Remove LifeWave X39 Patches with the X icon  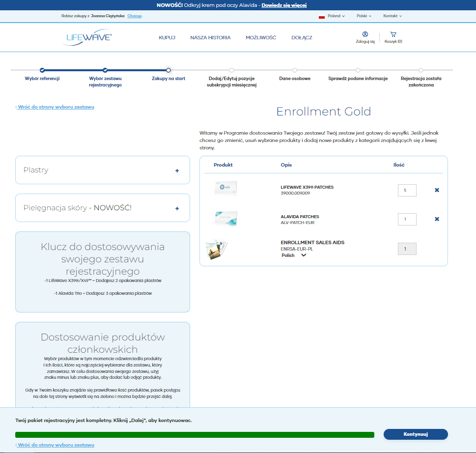pos(437,190)
